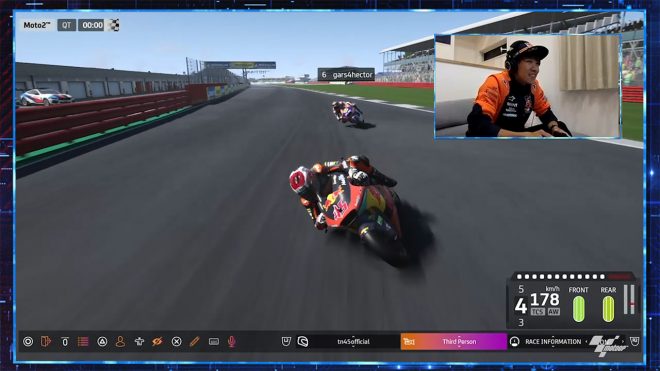Click the right bumper shield icon
The image size is (660, 371).
point(634,341)
